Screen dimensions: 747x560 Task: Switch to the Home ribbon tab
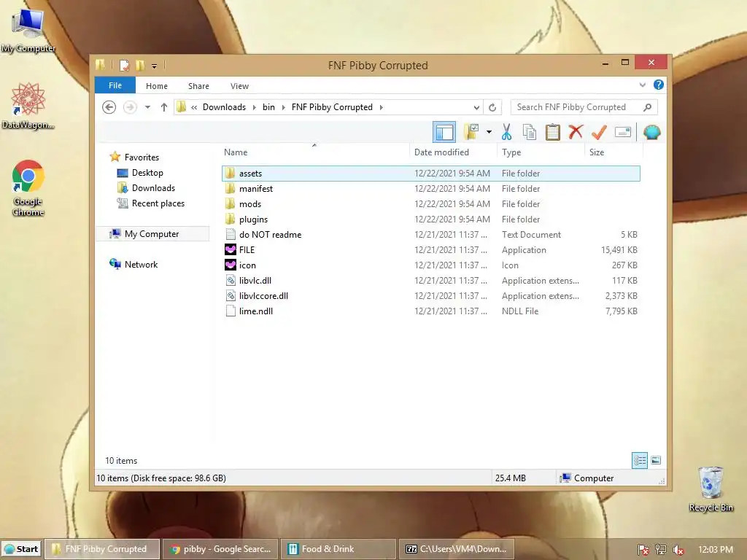(157, 86)
